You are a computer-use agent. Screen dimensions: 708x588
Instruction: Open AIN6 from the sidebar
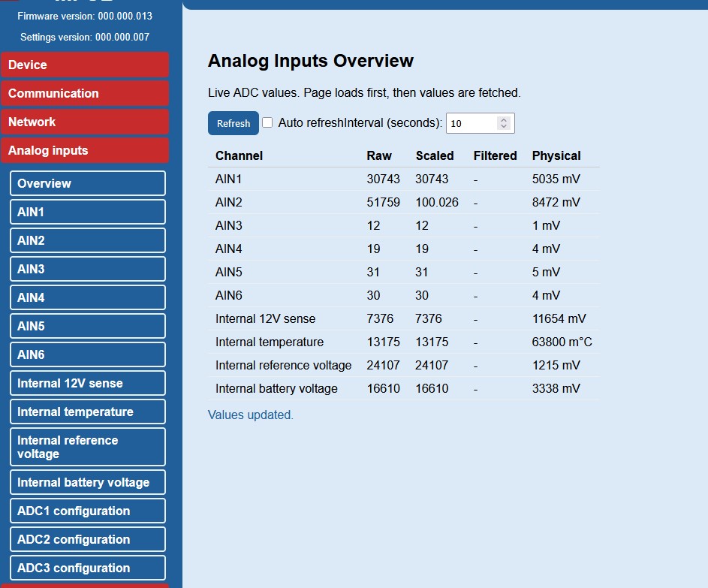pos(87,354)
